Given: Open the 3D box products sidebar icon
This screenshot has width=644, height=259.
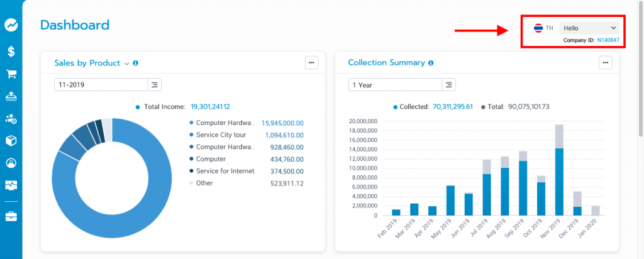Looking at the screenshot, I should pyautogui.click(x=11, y=141).
